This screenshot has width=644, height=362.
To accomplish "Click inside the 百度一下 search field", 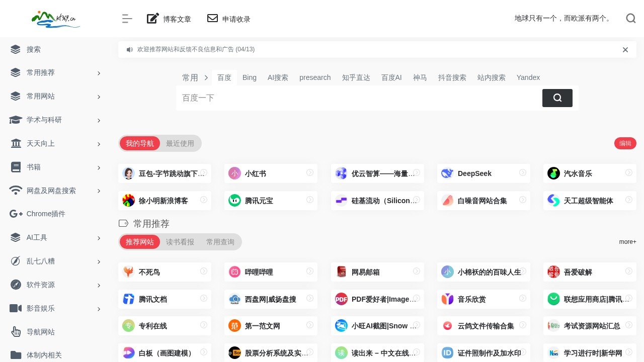I will coord(352,98).
